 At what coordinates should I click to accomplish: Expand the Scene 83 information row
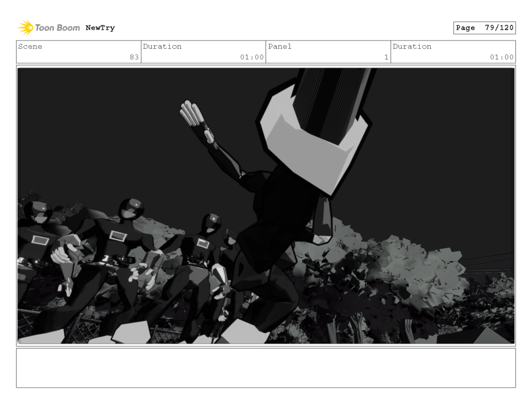(78, 51)
